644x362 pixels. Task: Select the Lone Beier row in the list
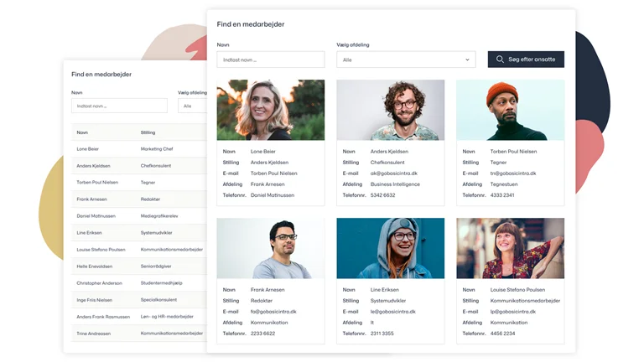[x=139, y=149]
